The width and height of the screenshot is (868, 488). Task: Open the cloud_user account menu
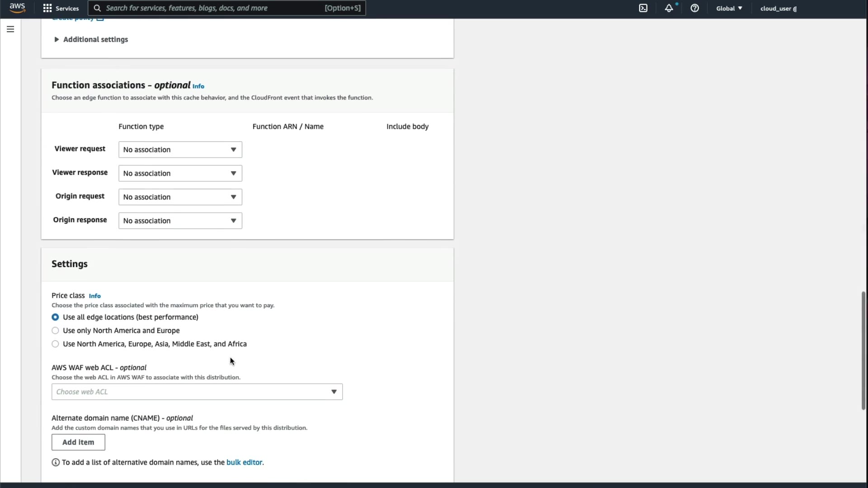pos(778,8)
